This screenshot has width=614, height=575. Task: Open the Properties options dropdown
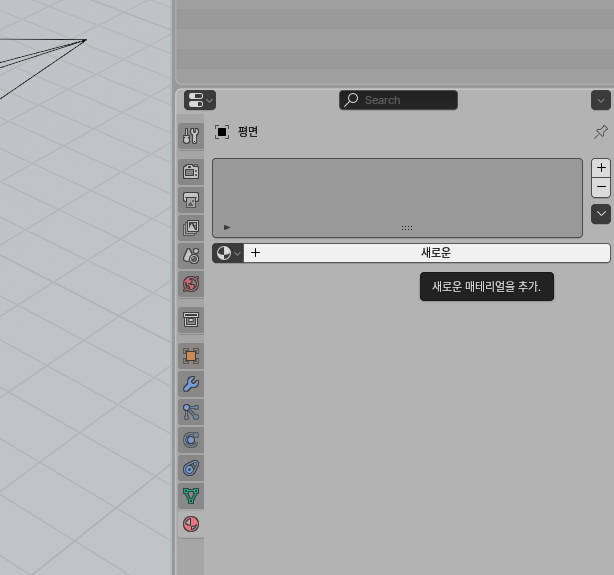point(601,100)
